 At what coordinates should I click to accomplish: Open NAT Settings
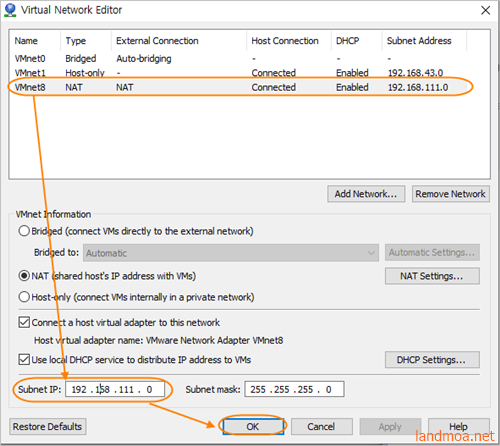432,276
